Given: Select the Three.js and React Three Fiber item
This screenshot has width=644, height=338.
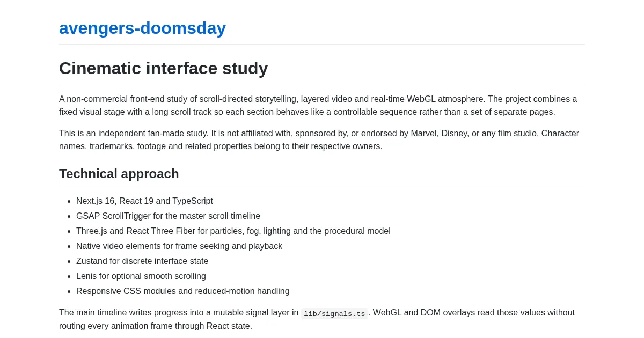Looking at the screenshot, I should 233,231.
